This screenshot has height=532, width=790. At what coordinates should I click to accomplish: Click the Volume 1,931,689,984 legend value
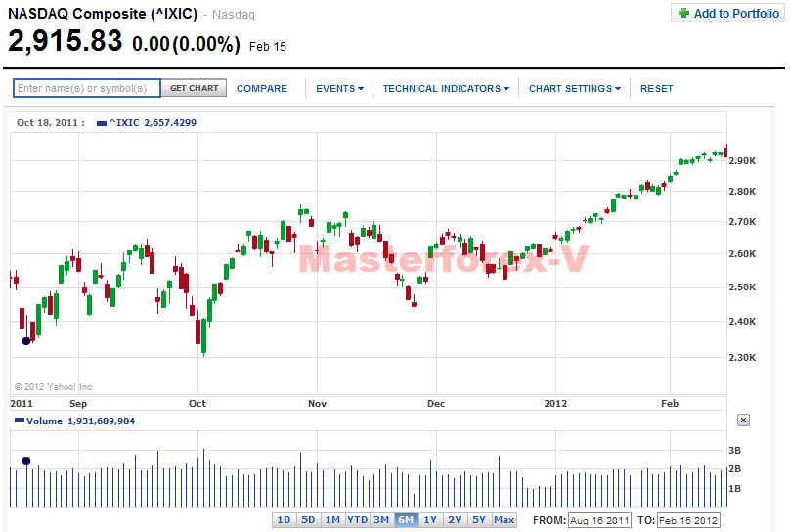(x=80, y=421)
